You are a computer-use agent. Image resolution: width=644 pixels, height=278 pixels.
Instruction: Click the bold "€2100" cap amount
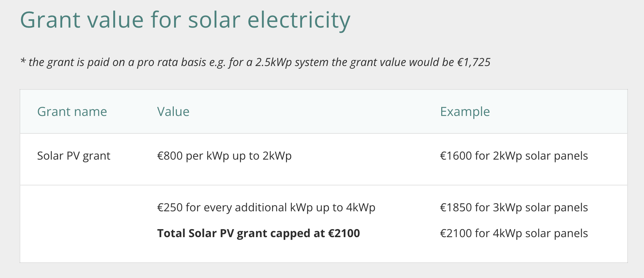click(344, 233)
